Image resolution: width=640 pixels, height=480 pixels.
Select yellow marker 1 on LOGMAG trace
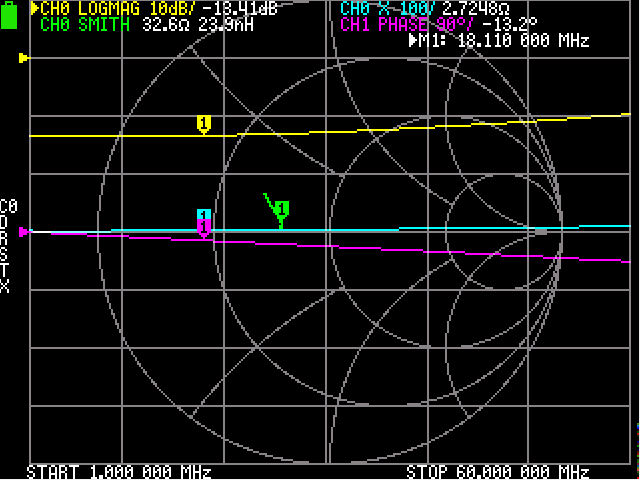pos(204,124)
